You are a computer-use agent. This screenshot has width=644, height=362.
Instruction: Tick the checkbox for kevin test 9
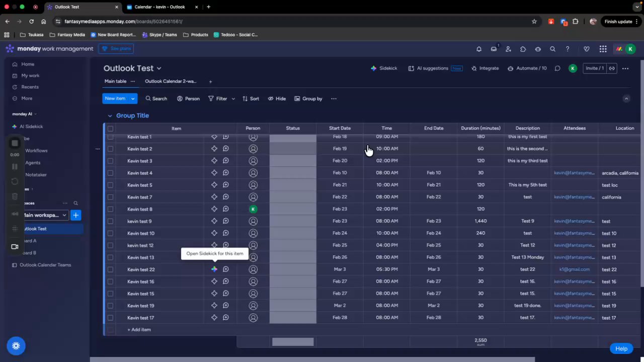tap(110, 221)
